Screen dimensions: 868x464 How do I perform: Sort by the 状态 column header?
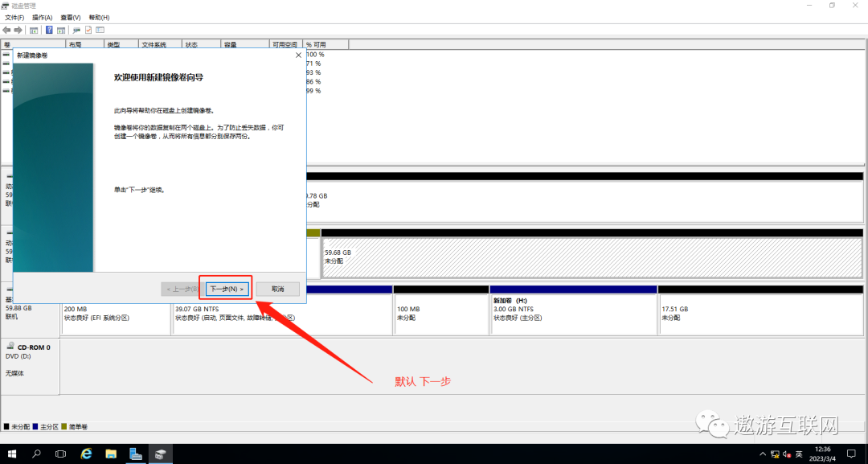click(202, 44)
